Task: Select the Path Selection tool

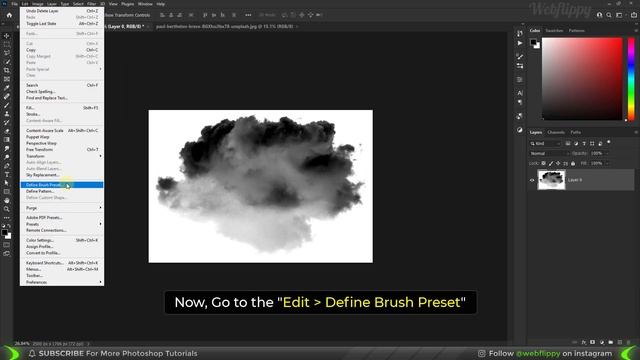Action: click(x=7, y=183)
